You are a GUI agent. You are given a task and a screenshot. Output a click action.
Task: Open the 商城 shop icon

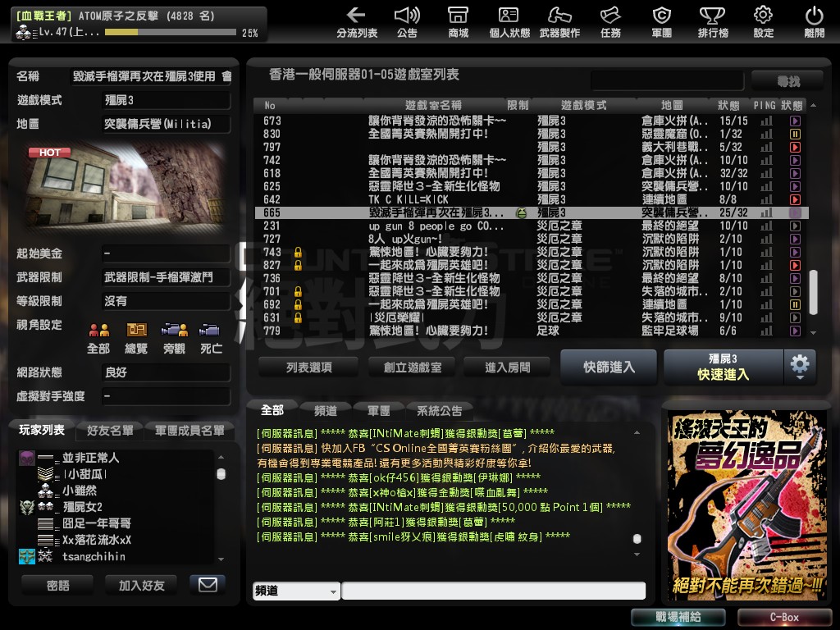tap(458, 22)
